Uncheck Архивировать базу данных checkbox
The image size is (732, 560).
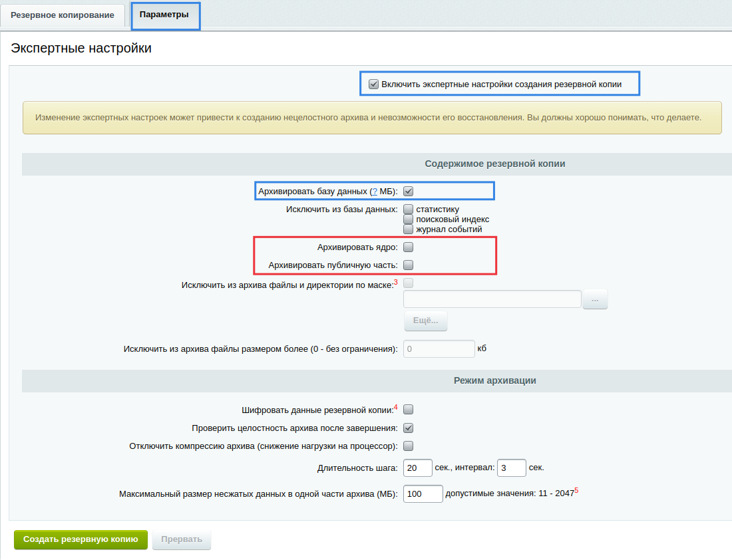[409, 192]
